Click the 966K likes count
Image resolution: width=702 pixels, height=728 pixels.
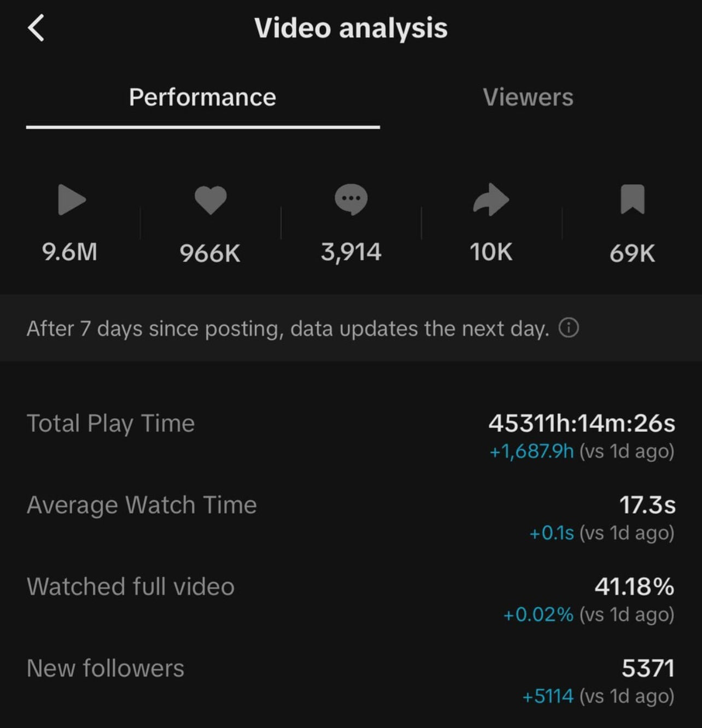pos(210,253)
